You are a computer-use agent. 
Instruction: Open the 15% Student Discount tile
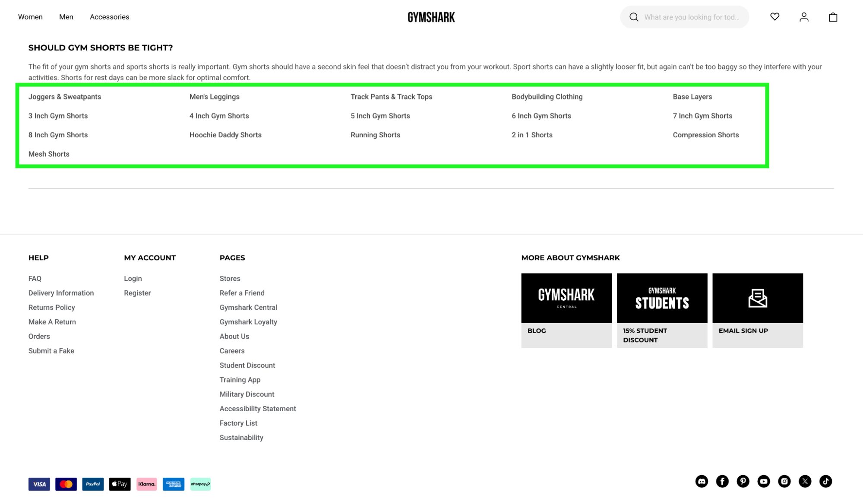pyautogui.click(x=661, y=310)
